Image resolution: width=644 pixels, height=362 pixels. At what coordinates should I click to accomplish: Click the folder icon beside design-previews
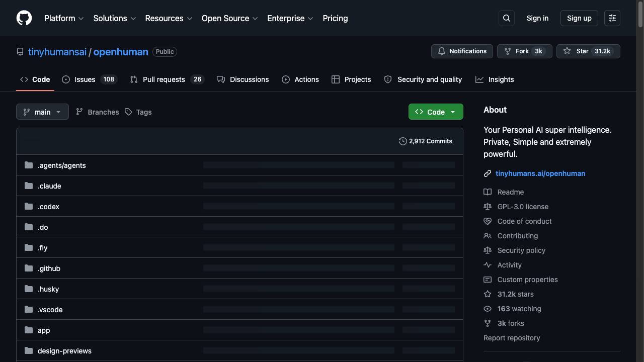coord(29,350)
